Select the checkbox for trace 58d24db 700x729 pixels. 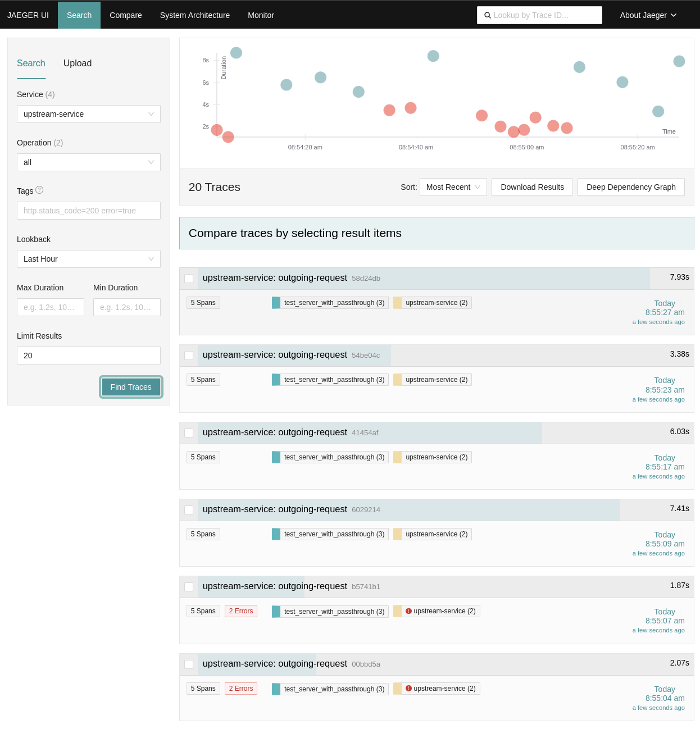[x=189, y=279]
